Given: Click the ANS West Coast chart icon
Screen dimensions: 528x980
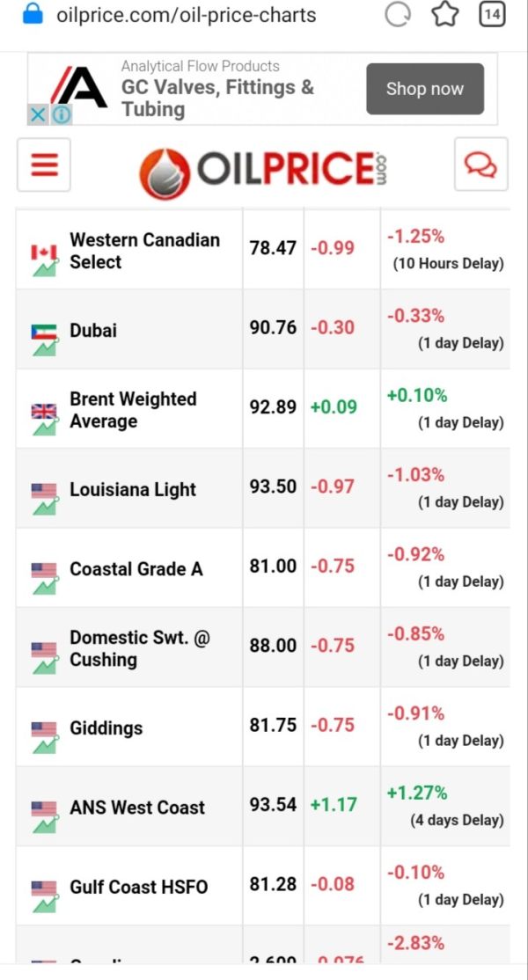Looking at the screenshot, I should pyautogui.click(x=44, y=816).
